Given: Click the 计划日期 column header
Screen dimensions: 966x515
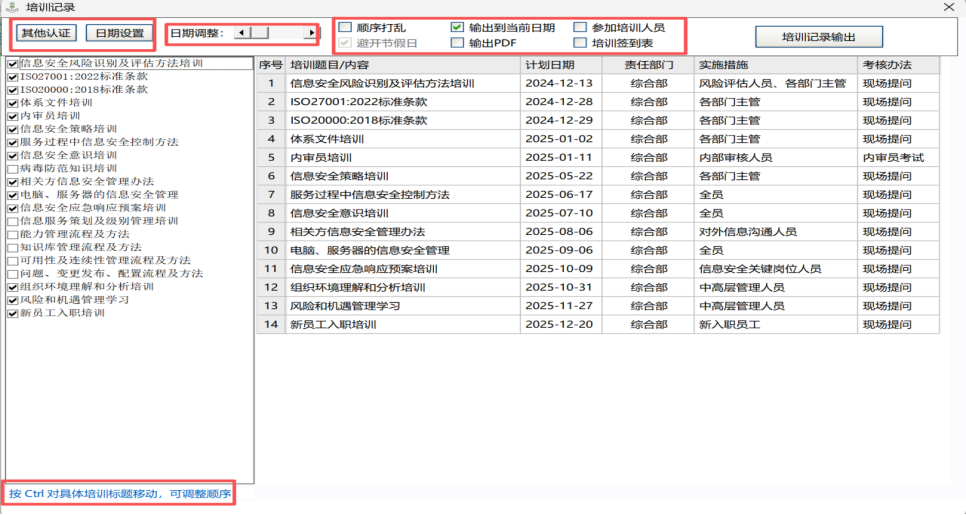Looking at the screenshot, I should (x=550, y=65).
